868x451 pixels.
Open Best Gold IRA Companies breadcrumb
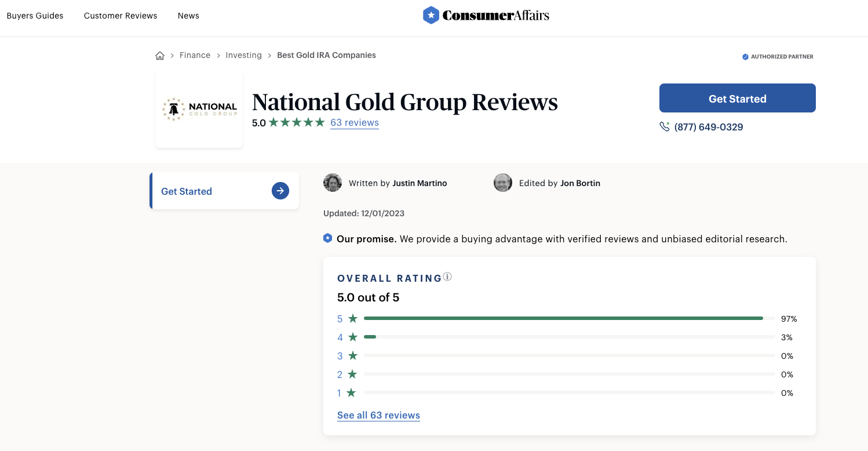(x=326, y=55)
